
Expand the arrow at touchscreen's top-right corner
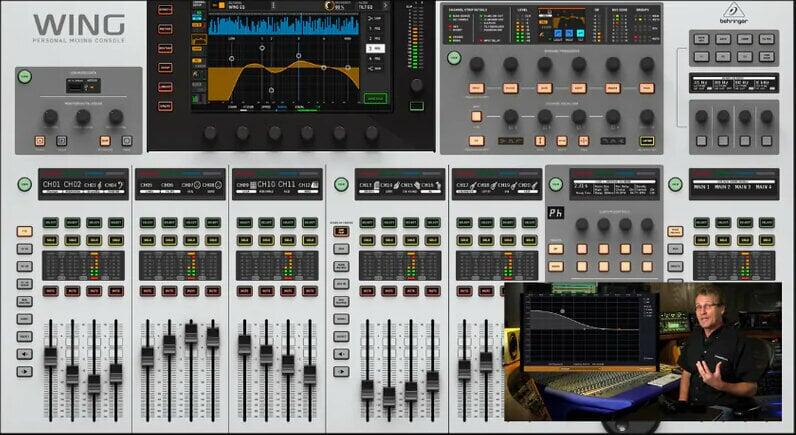pos(387,6)
